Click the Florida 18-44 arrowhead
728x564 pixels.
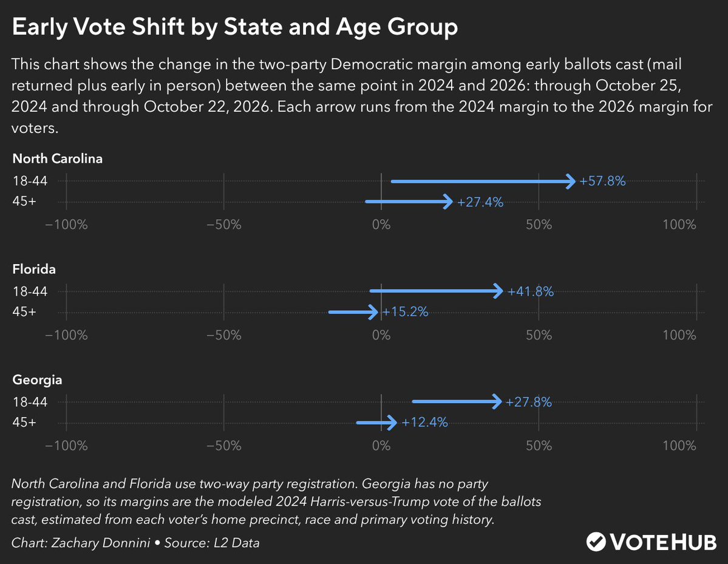point(498,291)
